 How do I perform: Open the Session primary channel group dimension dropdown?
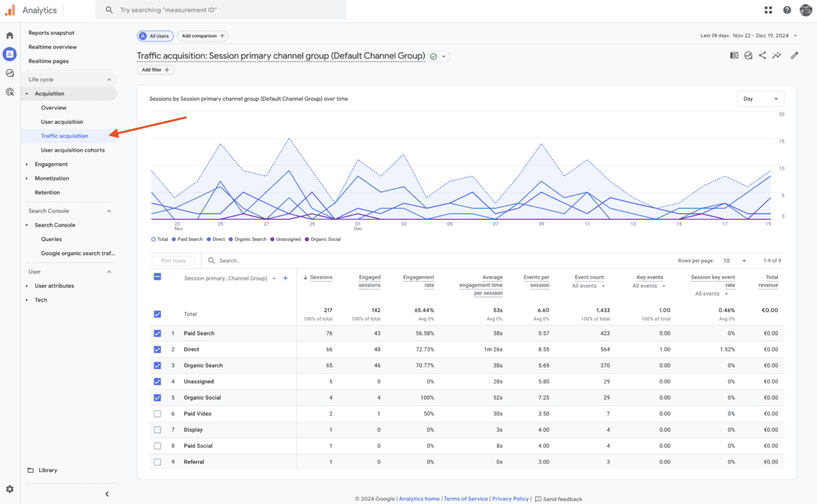tap(231, 278)
